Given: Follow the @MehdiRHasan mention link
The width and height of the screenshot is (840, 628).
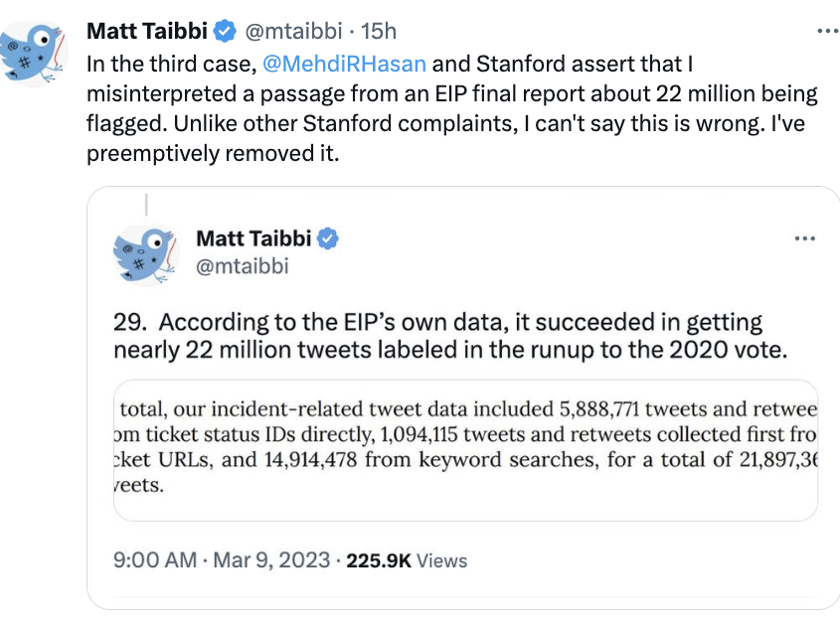Looking at the screenshot, I should tap(344, 64).
